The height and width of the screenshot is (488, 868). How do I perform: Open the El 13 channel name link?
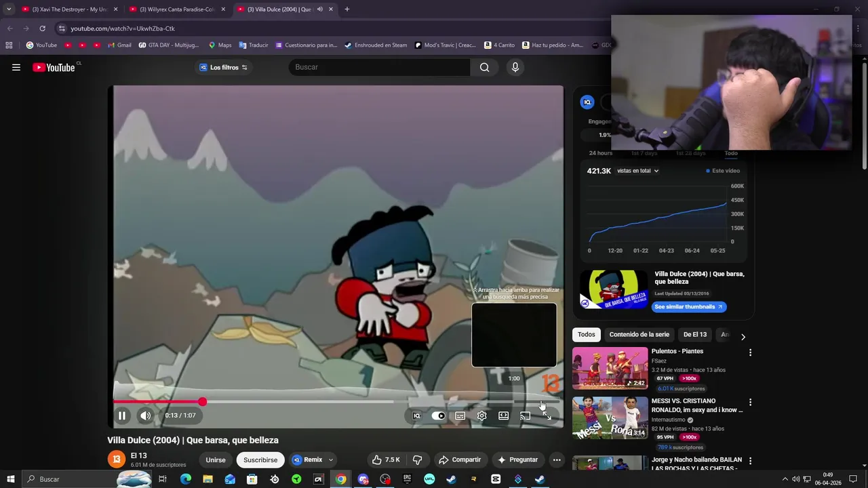click(138, 455)
